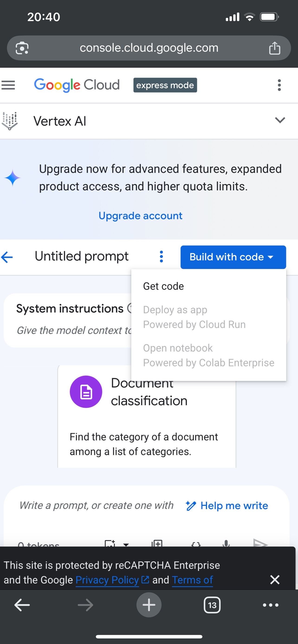Click the Help me write button
The height and width of the screenshot is (644, 298).
pyautogui.click(x=227, y=506)
